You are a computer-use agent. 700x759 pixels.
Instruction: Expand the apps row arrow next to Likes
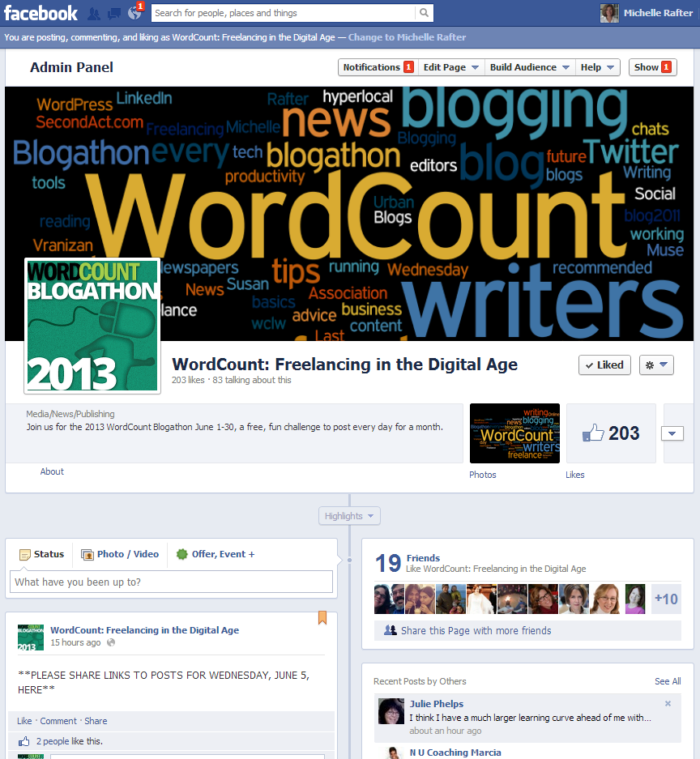(x=672, y=433)
